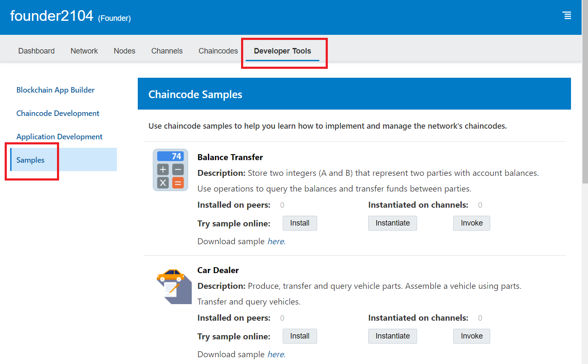Go to Application Development section

click(60, 137)
